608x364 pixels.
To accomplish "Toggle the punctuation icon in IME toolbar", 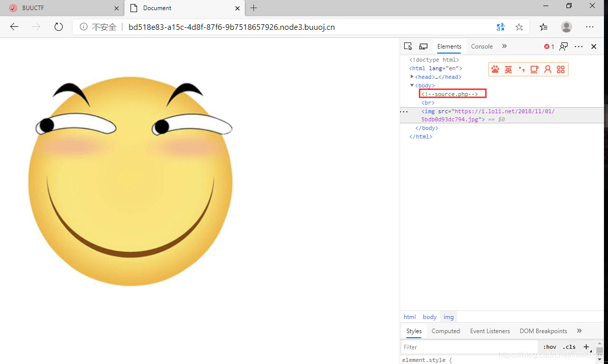I will point(522,70).
